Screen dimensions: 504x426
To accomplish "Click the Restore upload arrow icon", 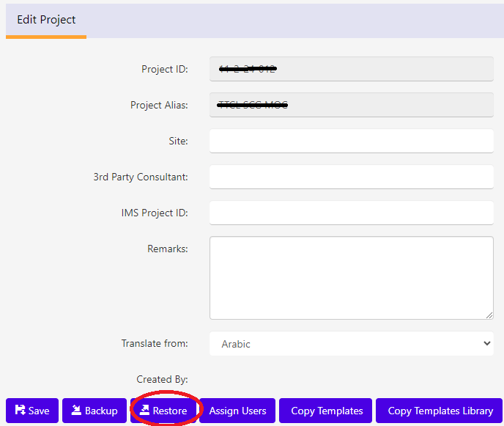I will [x=145, y=411].
